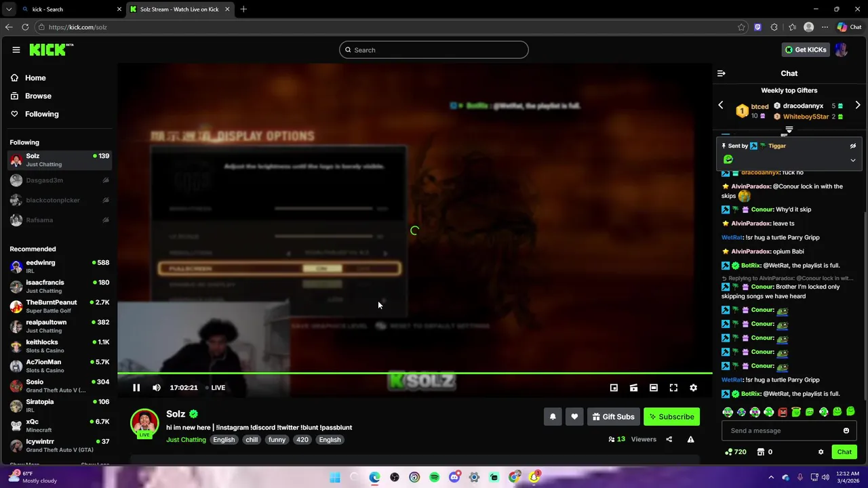
Task: Open video player settings gear
Action: (x=693, y=388)
